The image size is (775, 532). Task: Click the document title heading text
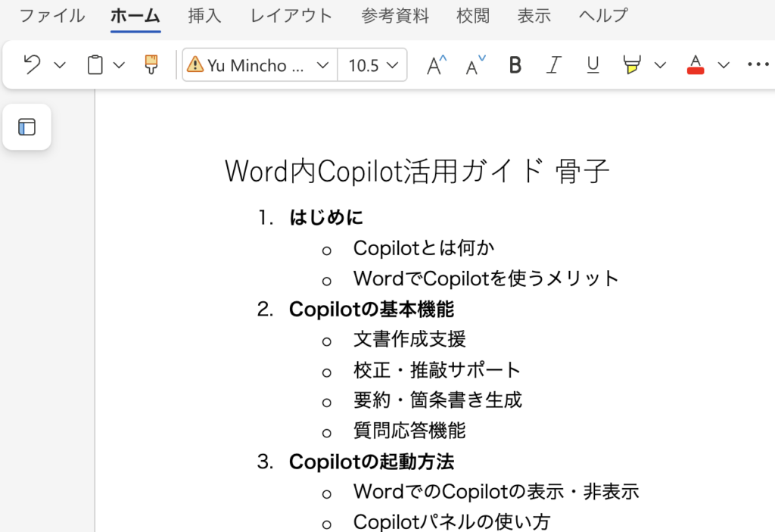[417, 171]
